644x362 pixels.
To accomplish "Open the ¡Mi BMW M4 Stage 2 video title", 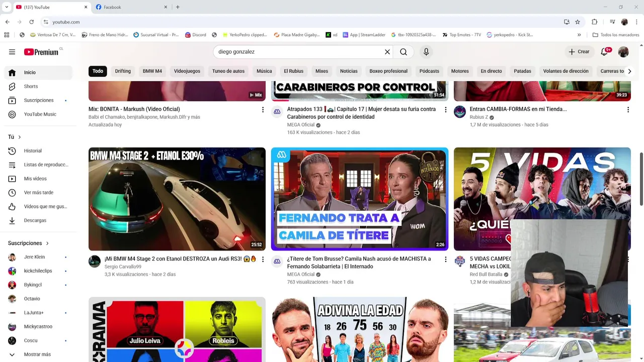I will [x=180, y=259].
